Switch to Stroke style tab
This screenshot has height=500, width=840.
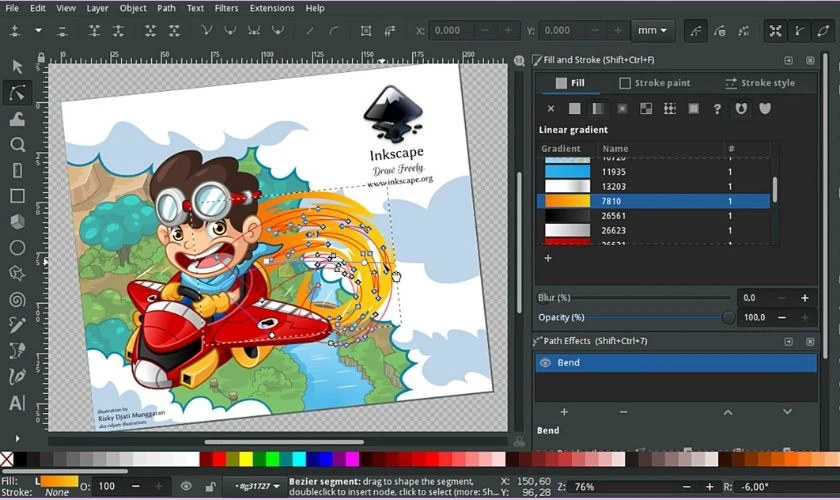click(760, 83)
